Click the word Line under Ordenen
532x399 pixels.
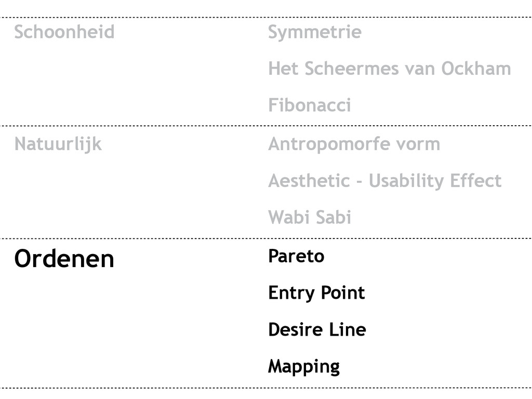[348, 330]
